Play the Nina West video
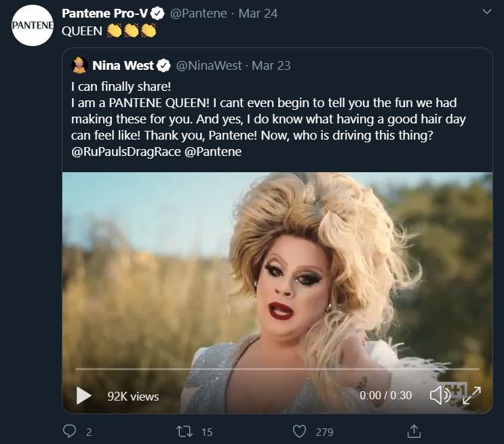 (83, 395)
